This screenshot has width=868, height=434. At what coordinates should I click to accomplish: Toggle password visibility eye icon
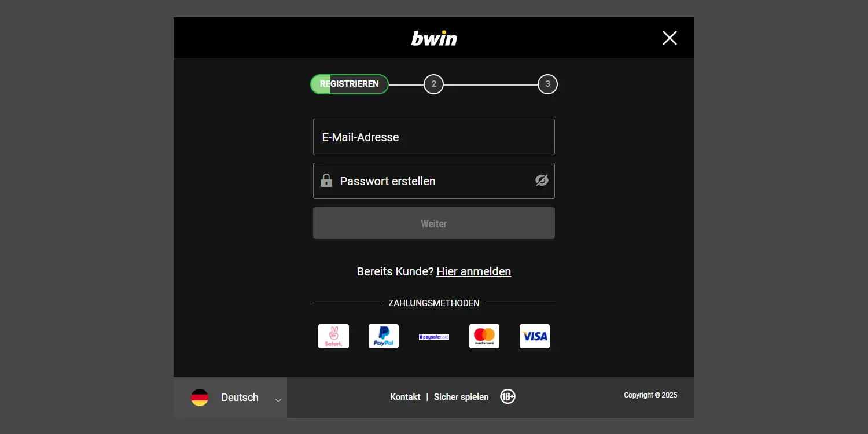pos(542,181)
